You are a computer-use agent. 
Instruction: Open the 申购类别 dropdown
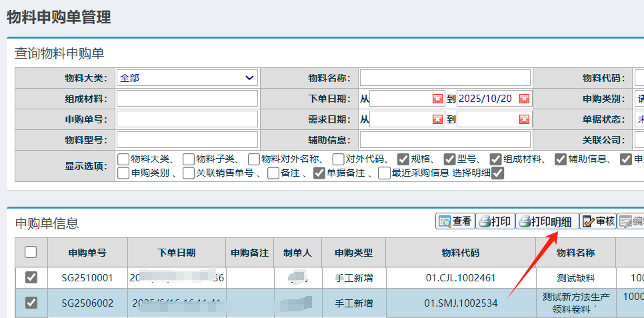tap(639, 99)
